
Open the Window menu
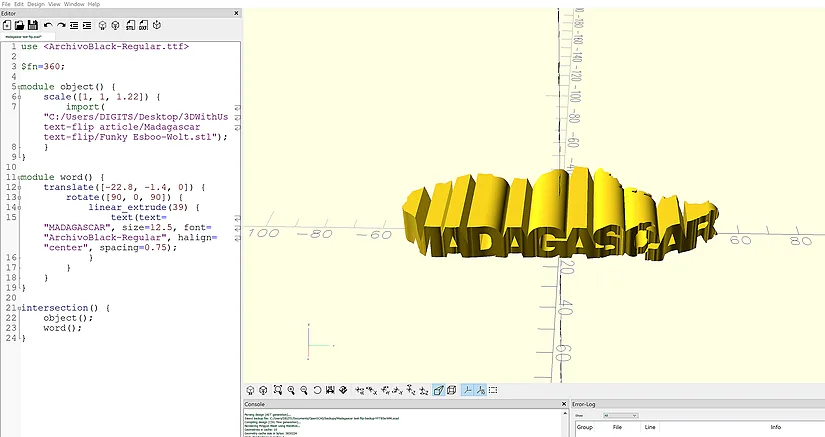(74, 4)
